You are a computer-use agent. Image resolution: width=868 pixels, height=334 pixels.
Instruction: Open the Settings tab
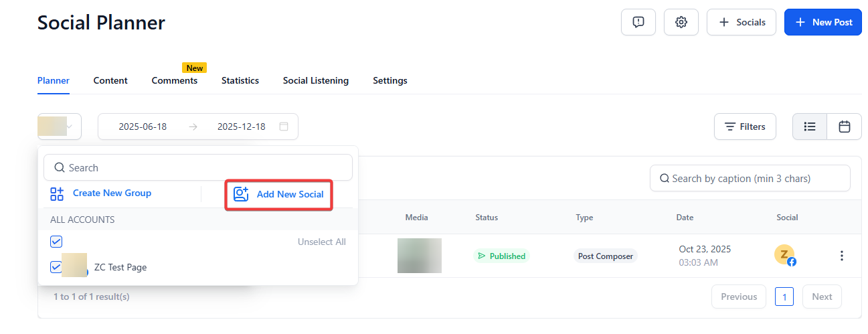pos(390,80)
